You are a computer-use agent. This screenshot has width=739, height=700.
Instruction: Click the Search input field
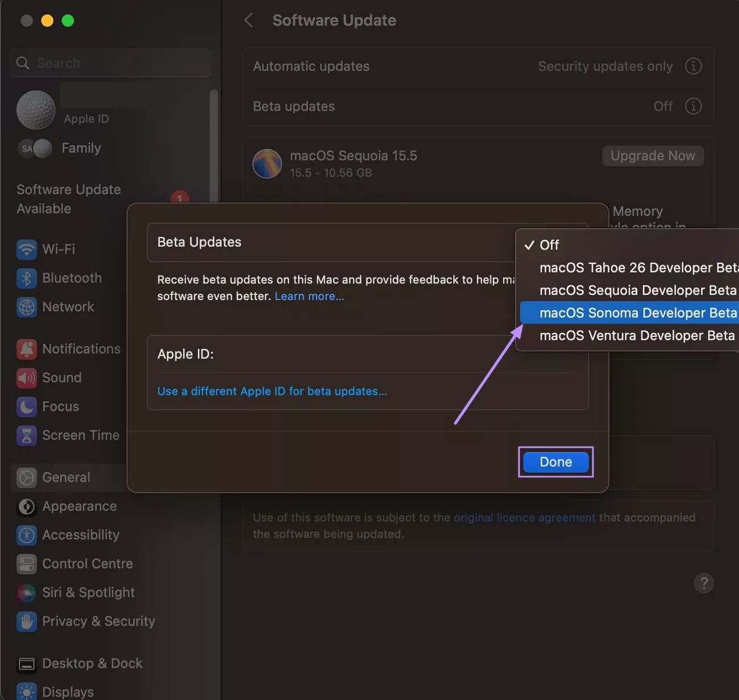pyautogui.click(x=111, y=63)
